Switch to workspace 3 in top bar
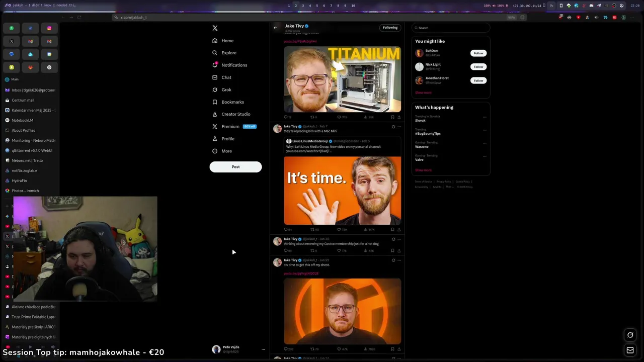Viewport: 644px width, 362px height. tap(303, 6)
